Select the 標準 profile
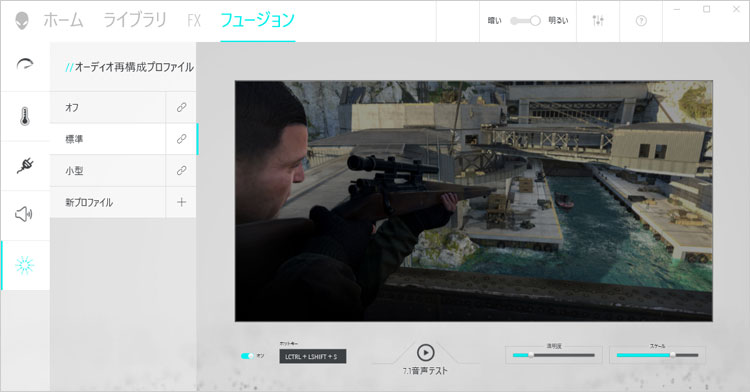The image size is (750, 392). tap(108, 139)
